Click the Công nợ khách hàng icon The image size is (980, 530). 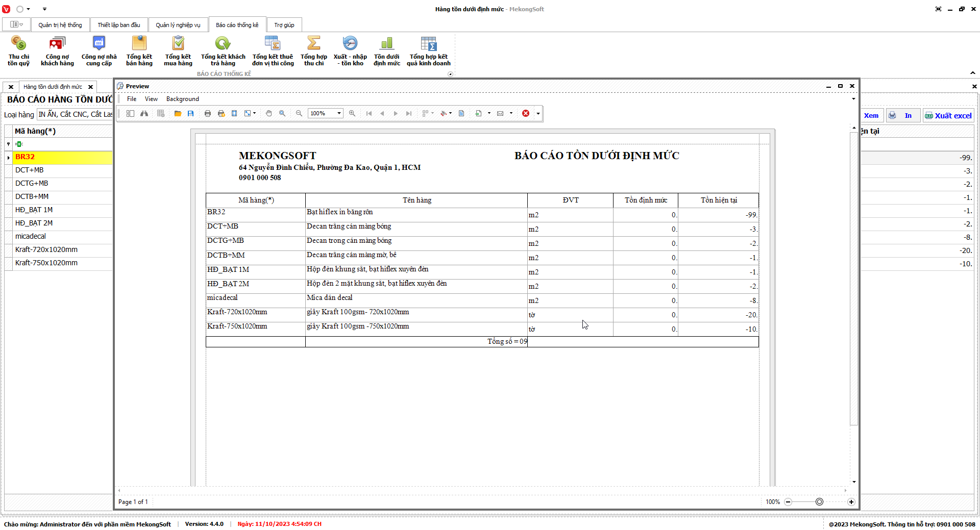(x=57, y=51)
